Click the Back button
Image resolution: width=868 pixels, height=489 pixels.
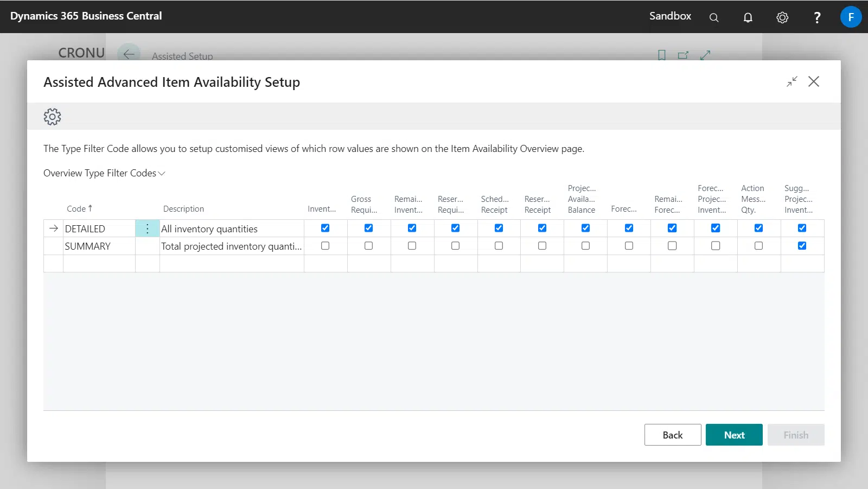click(x=672, y=435)
